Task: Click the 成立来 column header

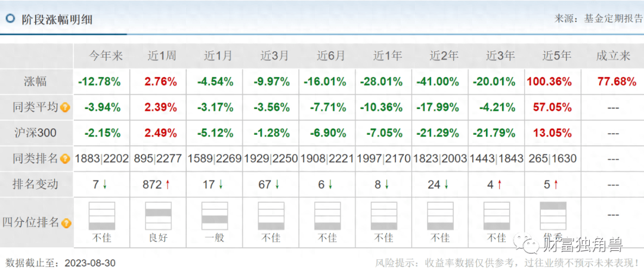Action: tap(613, 56)
